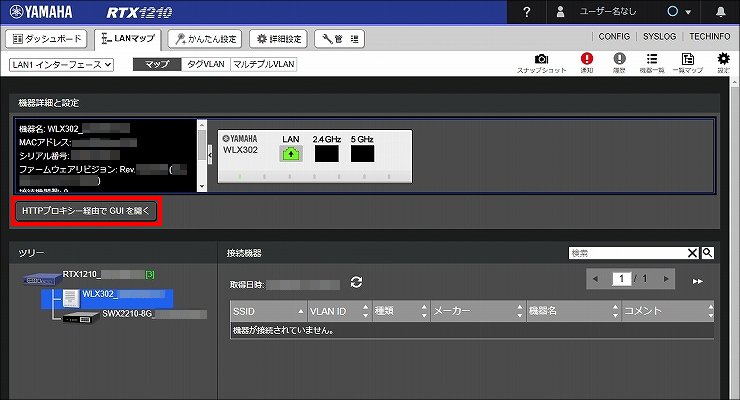This screenshot has width=740, height=400.
Task: Click the page number field
Action: [622, 279]
